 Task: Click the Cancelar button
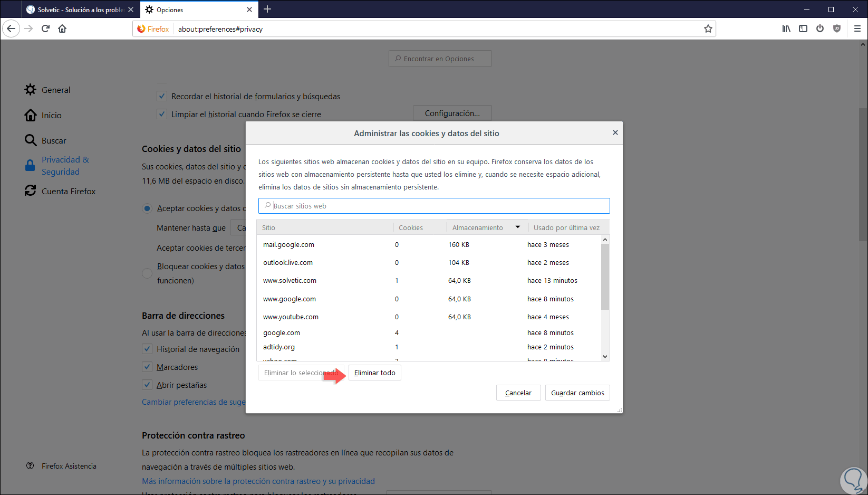pyautogui.click(x=518, y=393)
